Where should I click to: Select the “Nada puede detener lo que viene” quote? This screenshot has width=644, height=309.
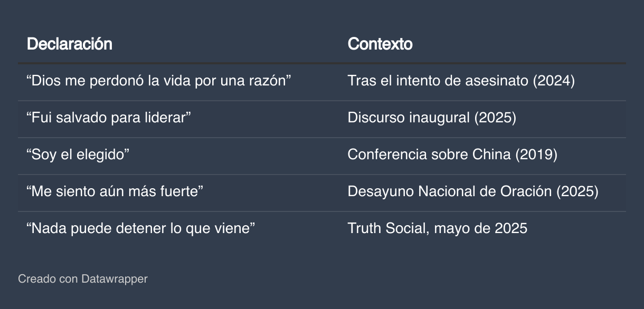pyautogui.click(x=141, y=228)
